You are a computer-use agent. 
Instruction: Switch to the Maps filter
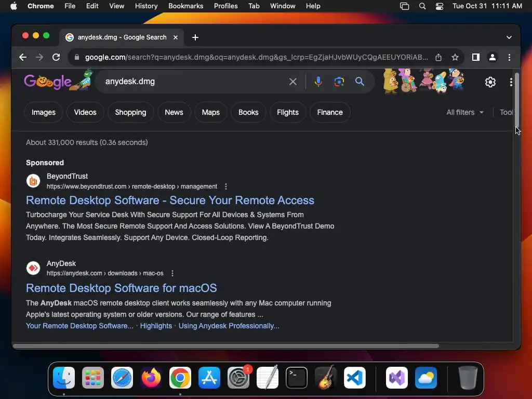211,112
